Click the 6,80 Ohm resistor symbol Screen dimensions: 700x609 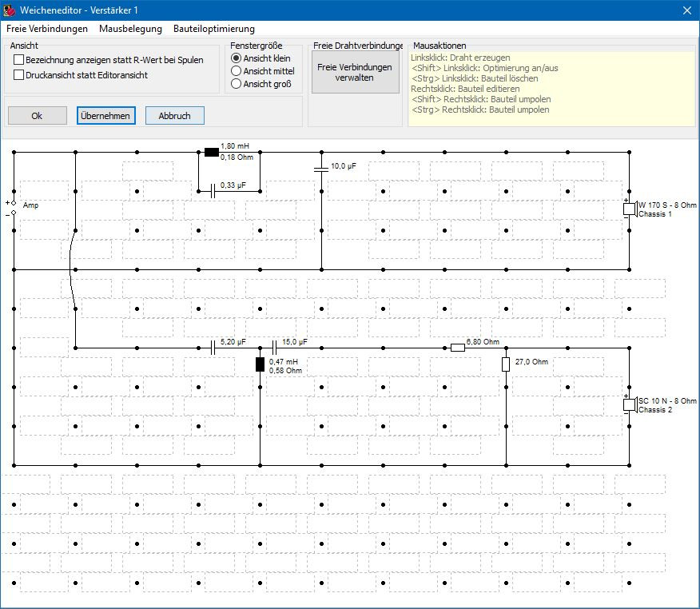click(x=457, y=347)
